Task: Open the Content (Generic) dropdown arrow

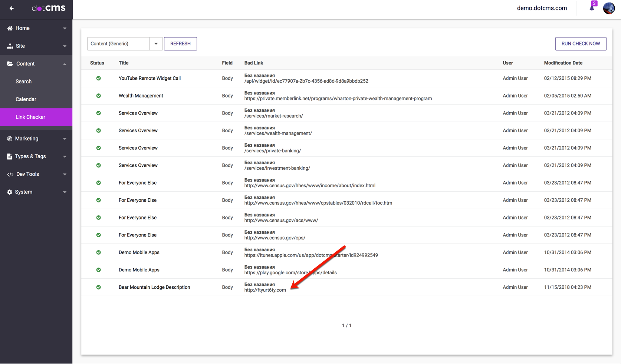Action: [x=156, y=44]
